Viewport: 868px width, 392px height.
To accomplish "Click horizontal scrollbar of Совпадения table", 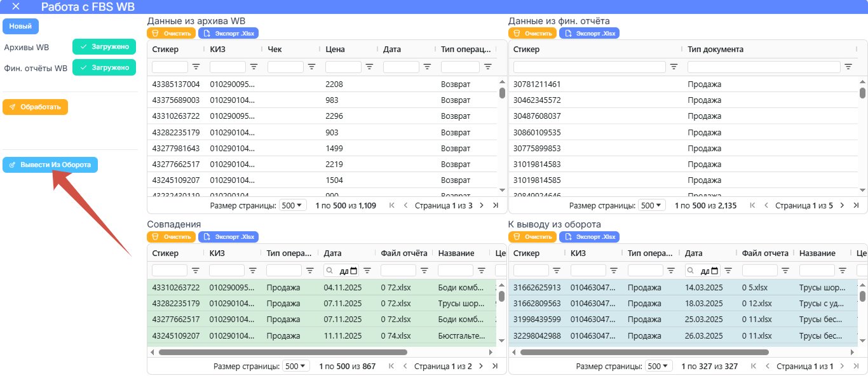I will 283,352.
